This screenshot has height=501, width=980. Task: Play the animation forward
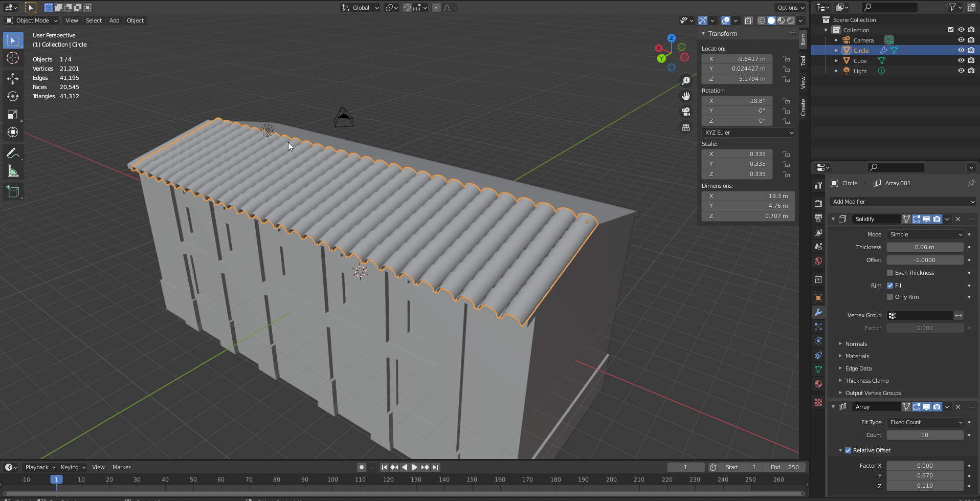tap(415, 467)
